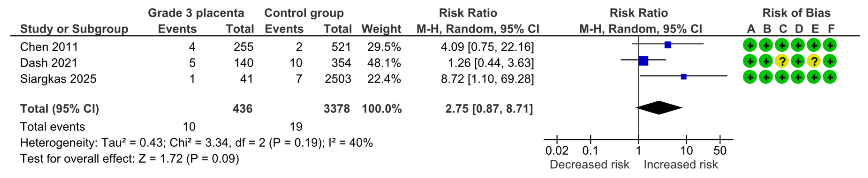The height and width of the screenshot is (178, 868).
Task: Click Dash 2021 yellow question mark in column C
Action: (x=782, y=61)
